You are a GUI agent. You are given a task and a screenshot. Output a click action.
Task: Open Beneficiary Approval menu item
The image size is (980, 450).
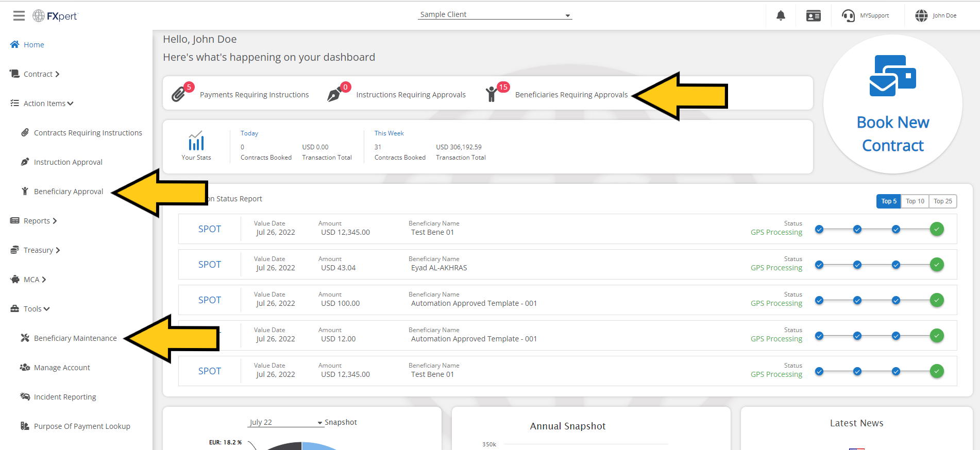pos(69,192)
